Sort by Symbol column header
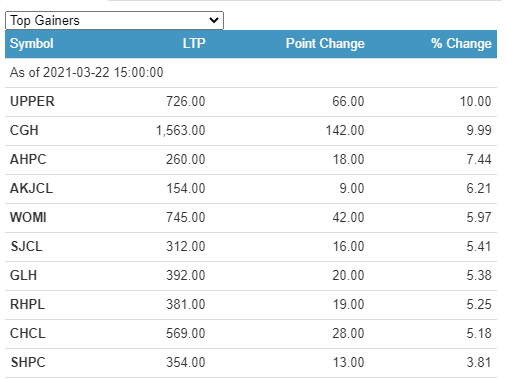507x379 pixels. pos(32,44)
